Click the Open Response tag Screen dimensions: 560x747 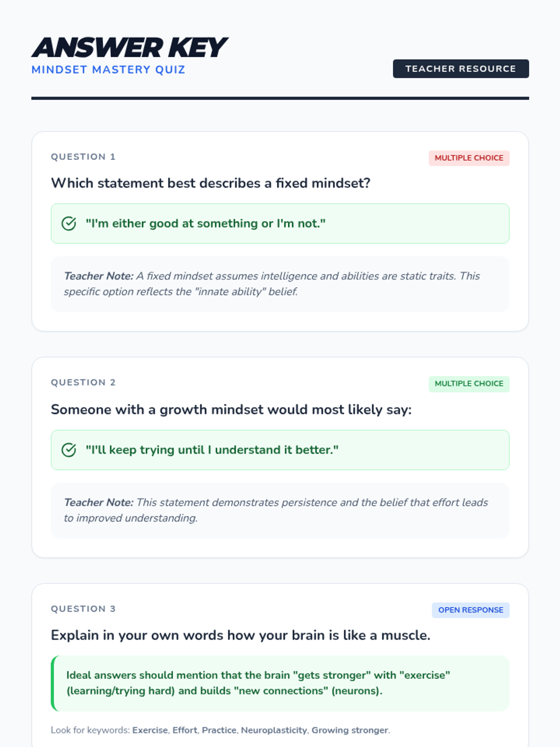point(470,610)
